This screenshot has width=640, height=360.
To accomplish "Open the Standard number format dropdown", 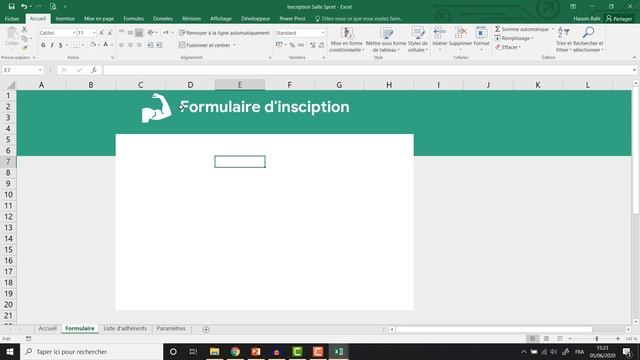I will (322, 33).
